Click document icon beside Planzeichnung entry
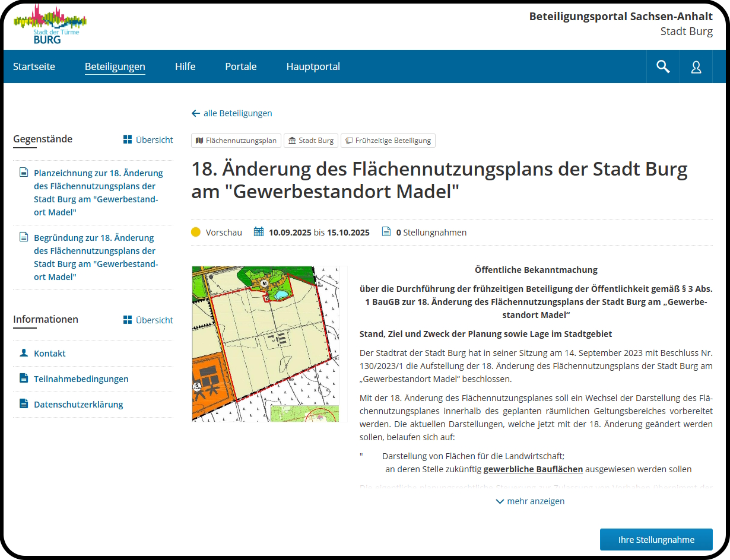Viewport: 730px width, 560px height. (x=24, y=173)
